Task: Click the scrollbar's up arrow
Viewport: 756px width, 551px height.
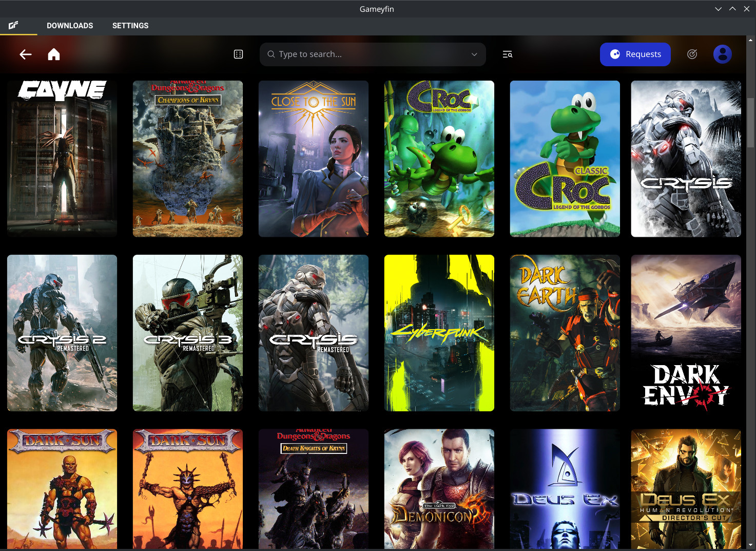Action: [x=751, y=40]
